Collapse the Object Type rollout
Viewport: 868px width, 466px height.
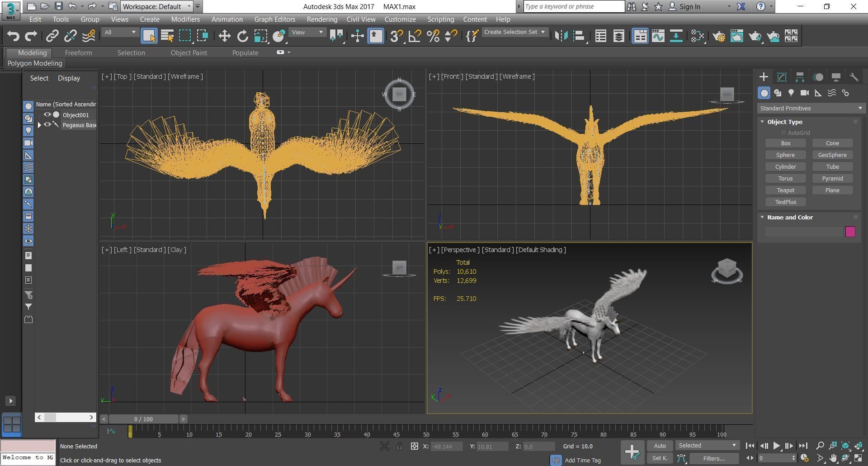click(x=762, y=122)
